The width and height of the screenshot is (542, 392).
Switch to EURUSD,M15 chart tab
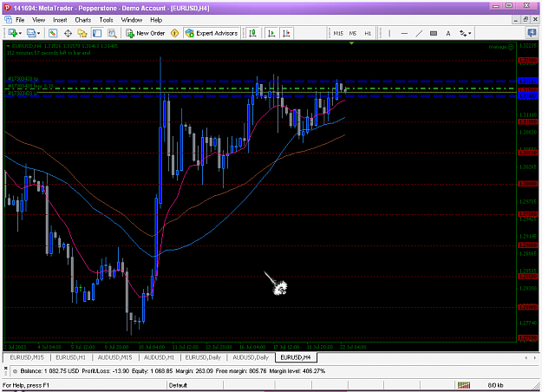pos(27,357)
